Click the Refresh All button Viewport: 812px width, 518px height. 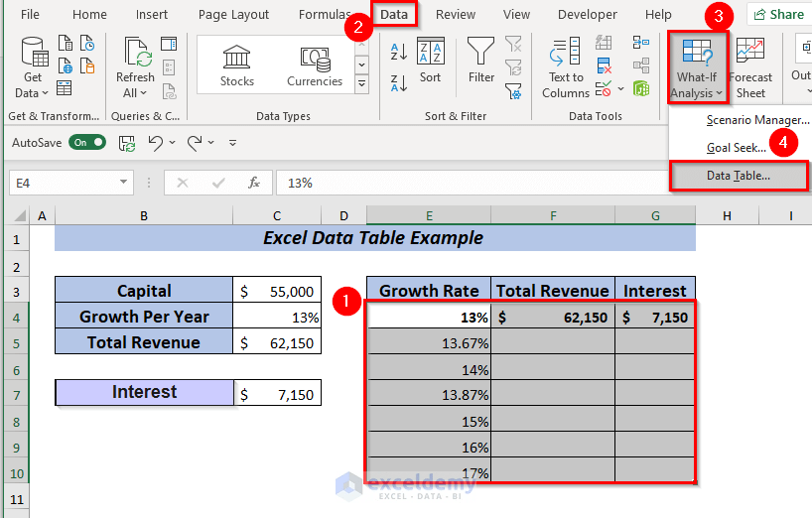point(135,67)
